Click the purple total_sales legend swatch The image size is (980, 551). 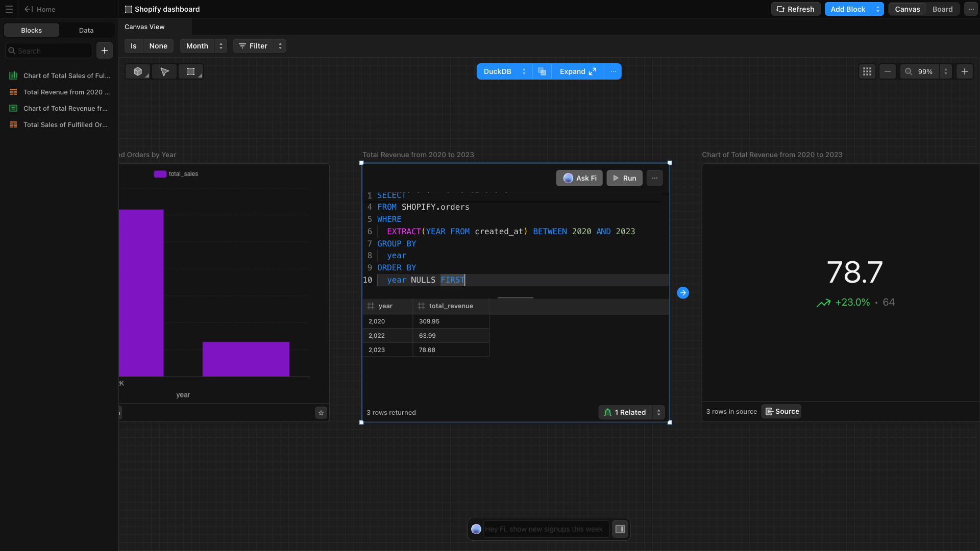(x=160, y=174)
